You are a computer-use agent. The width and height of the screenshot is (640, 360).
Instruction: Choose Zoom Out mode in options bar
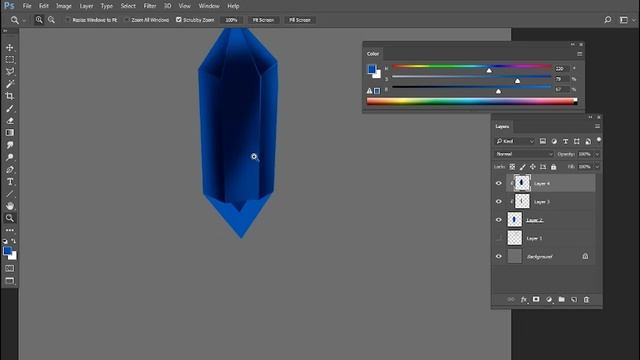[x=51, y=20]
